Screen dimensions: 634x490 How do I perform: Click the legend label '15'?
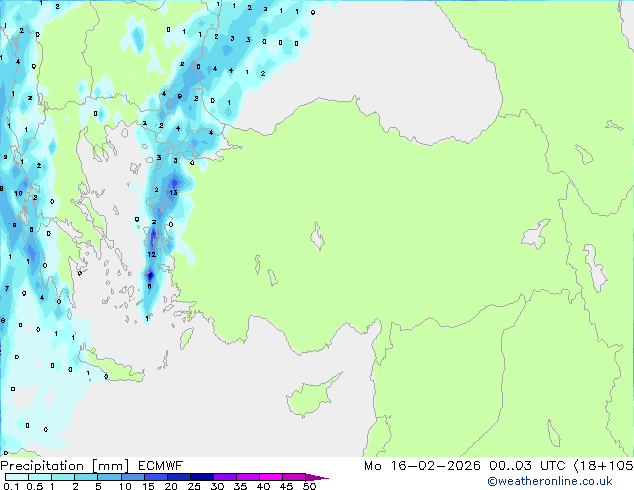tap(148, 486)
